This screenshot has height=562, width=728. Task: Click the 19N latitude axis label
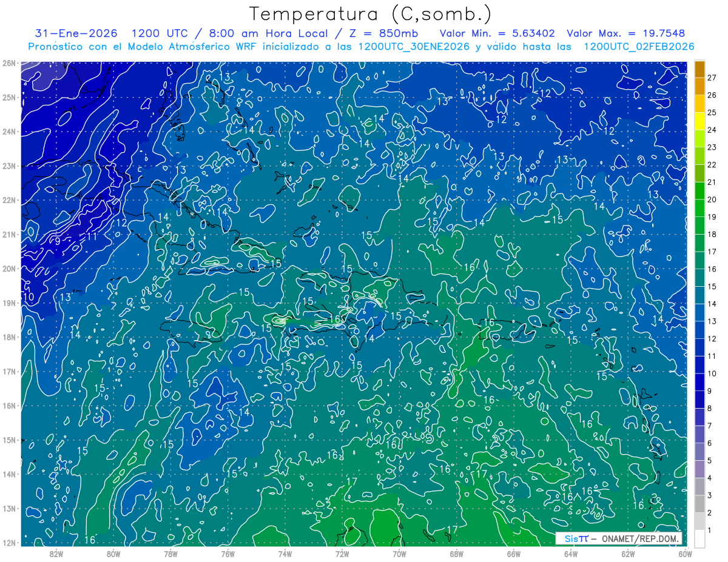pos(9,303)
